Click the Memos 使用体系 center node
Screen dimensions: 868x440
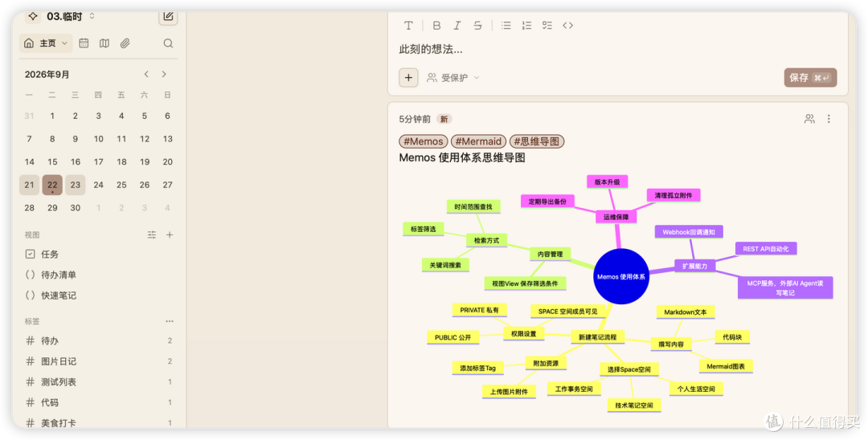[x=621, y=276]
